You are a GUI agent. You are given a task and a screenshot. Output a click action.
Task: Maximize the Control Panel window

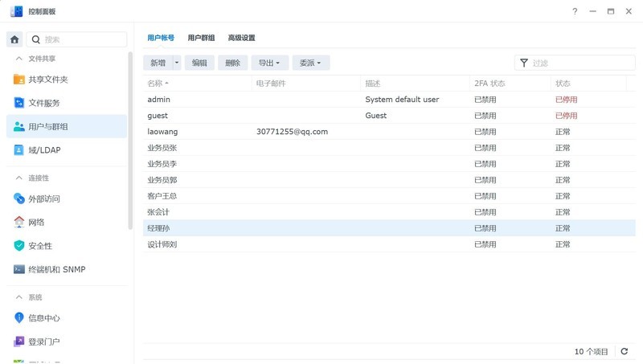(x=611, y=11)
